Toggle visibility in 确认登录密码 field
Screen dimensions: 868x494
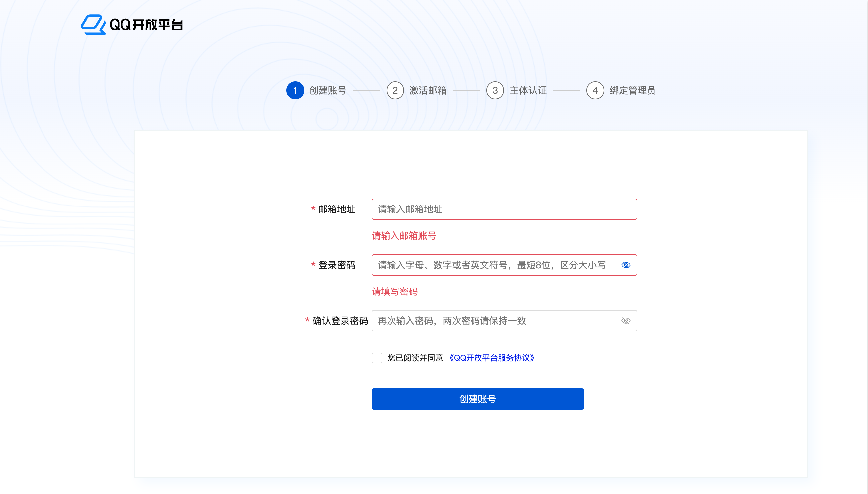pyautogui.click(x=625, y=321)
